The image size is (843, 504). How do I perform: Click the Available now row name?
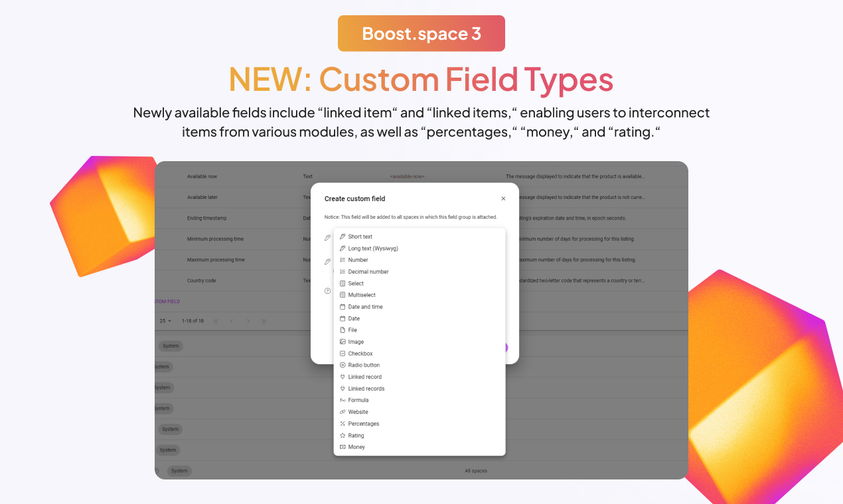[202, 176]
